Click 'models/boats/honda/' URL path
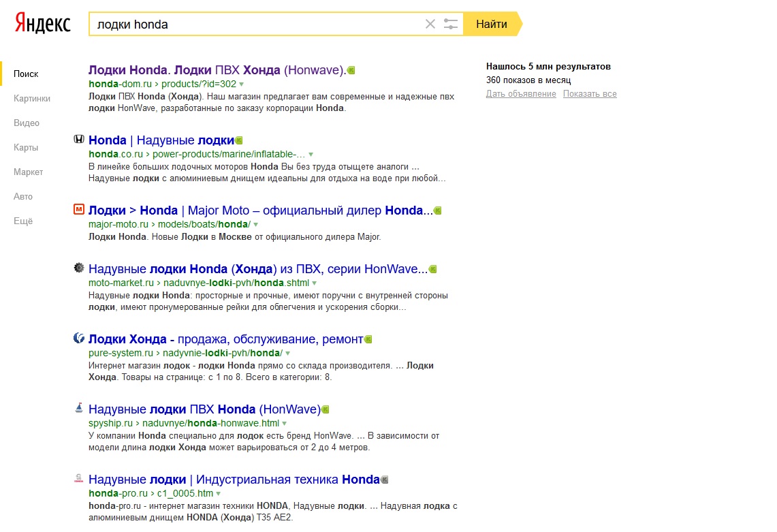This screenshot has width=777, height=532. pyautogui.click(x=204, y=225)
